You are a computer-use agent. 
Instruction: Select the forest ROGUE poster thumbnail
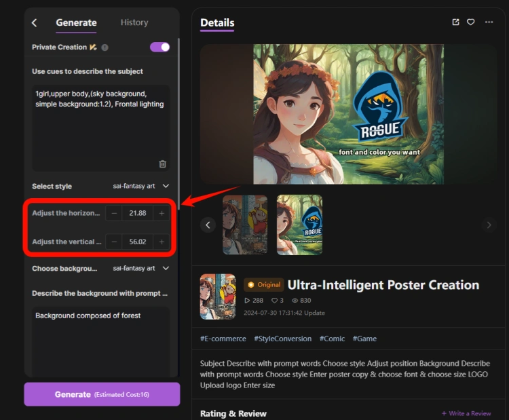299,225
